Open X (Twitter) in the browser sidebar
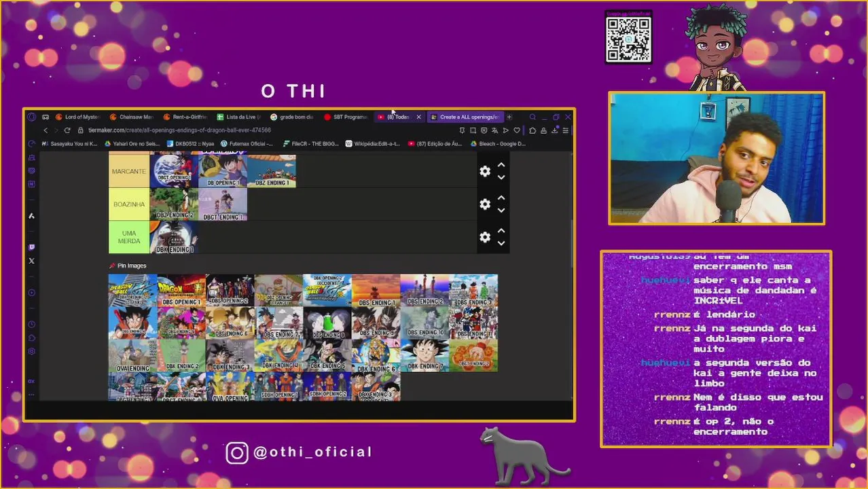This screenshot has height=489, width=868. 31,261
